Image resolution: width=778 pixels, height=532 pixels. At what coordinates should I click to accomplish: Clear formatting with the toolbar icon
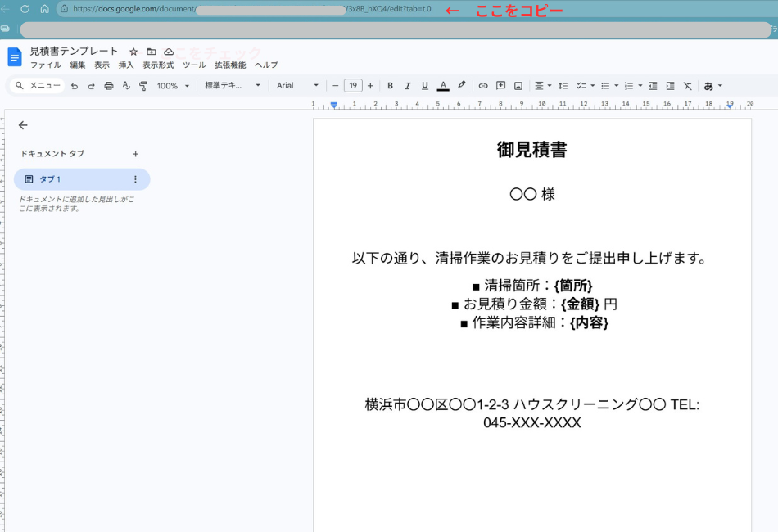pyautogui.click(x=686, y=85)
